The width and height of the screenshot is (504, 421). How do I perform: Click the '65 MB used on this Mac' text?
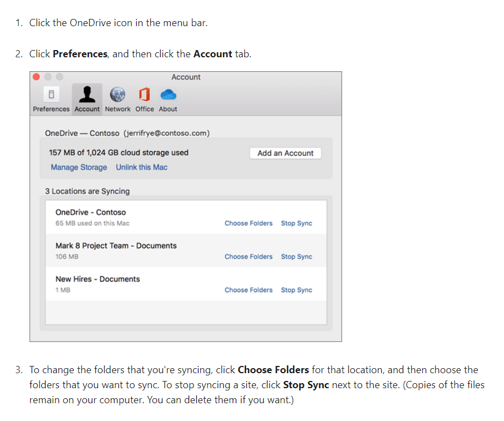(x=92, y=224)
